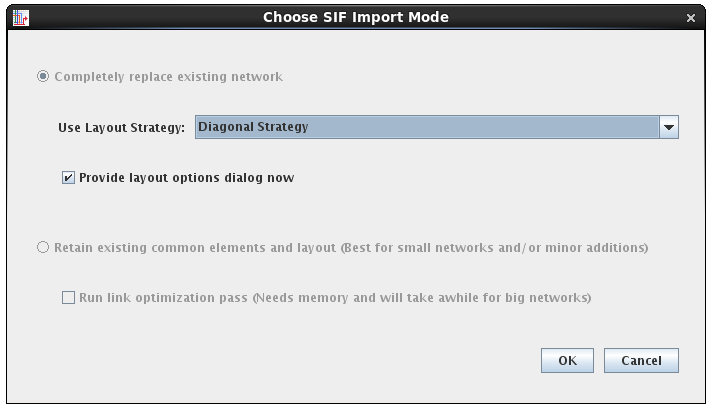This screenshot has height=409, width=712.
Task: Click the 'Retain existing common elements and layout' text
Action: pos(195,247)
